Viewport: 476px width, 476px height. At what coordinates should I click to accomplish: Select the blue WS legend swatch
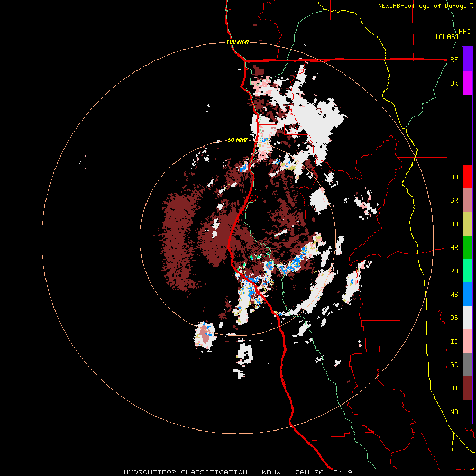pos(467,294)
